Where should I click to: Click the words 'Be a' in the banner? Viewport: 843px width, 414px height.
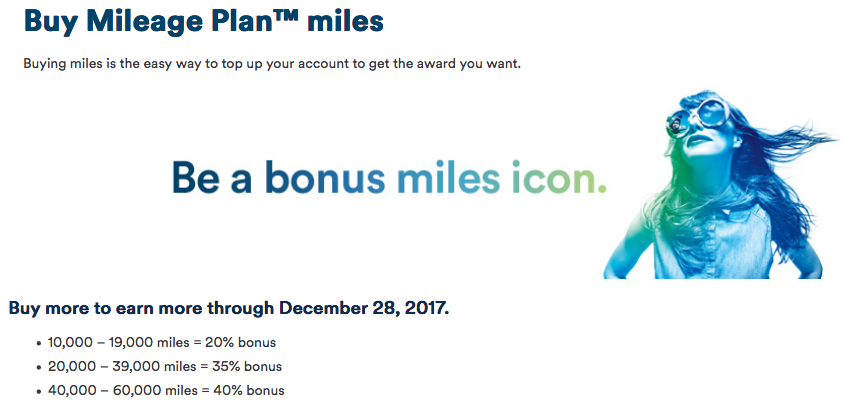pyautogui.click(x=212, y=177)
